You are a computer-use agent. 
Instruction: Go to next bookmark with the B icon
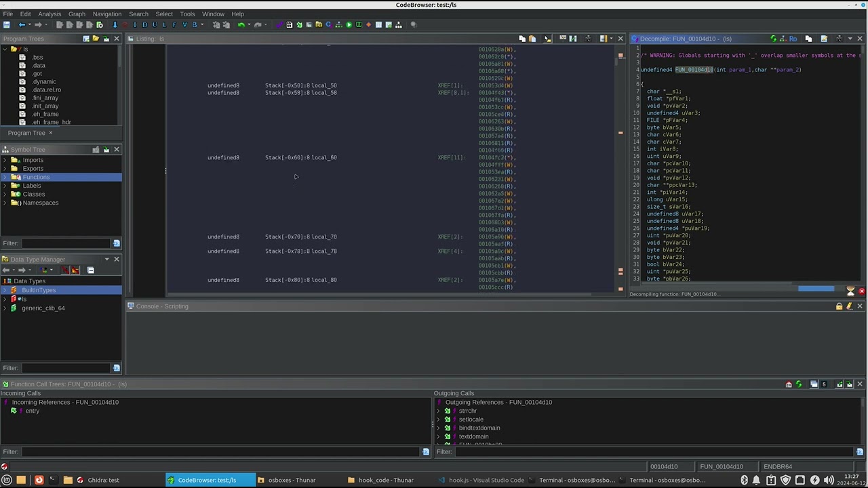(195, 25)
